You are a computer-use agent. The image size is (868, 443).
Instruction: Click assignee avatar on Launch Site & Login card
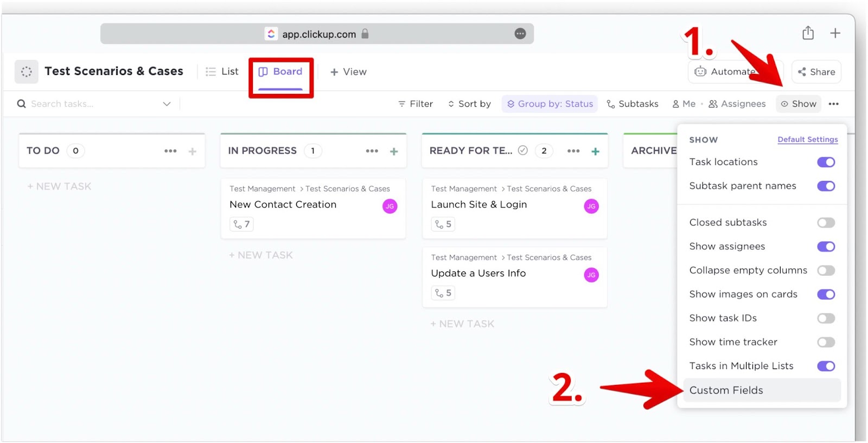click(x=591, y=206)
